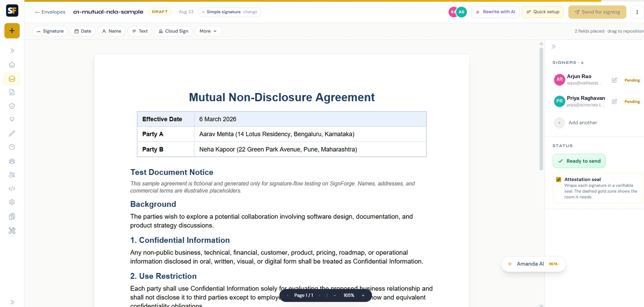Click the AS collaborator avatar
Viewport: 644px width, 307px height.
(462, 12)
